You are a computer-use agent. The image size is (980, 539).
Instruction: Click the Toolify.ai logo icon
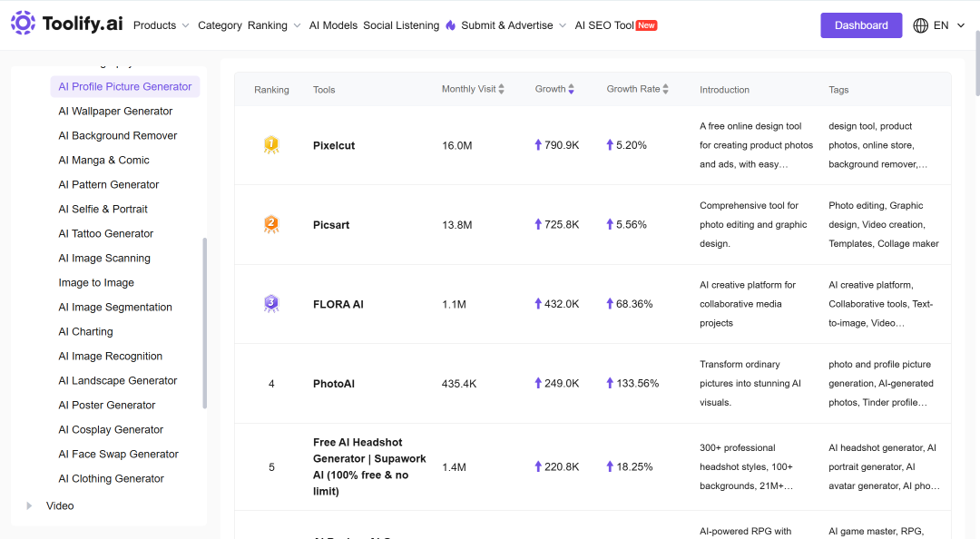pos(23,23)
